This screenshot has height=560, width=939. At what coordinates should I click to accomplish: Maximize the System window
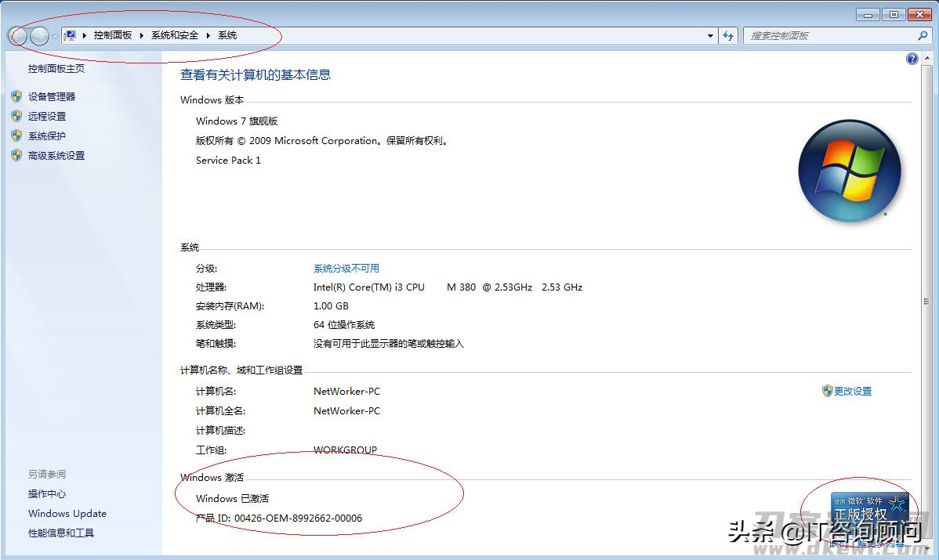point(894,14)
